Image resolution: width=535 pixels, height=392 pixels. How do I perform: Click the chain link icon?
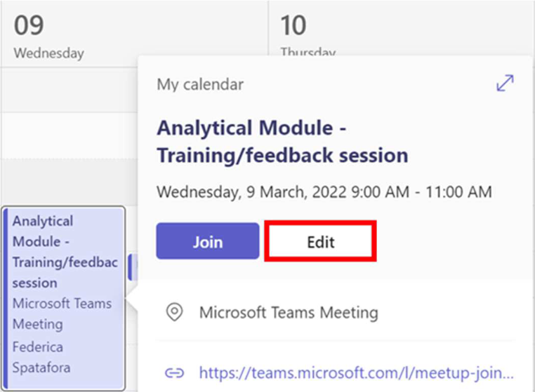pyautogui.click(x=174, y=373)
